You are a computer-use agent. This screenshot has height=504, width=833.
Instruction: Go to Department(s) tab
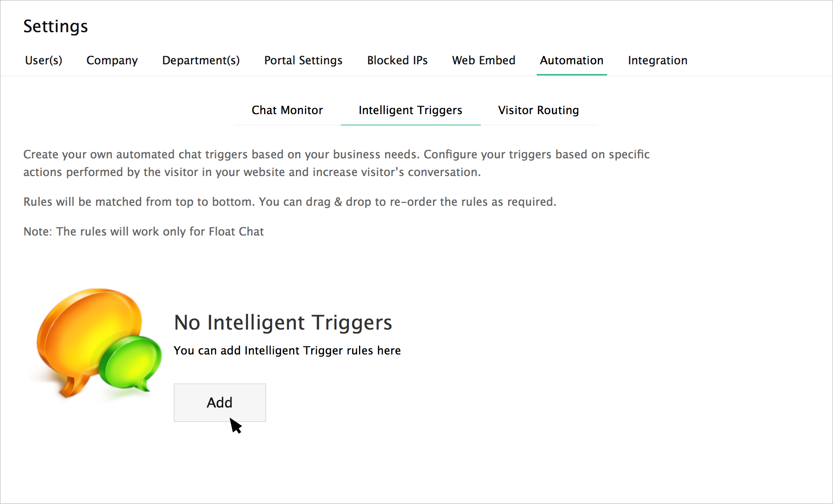click(x=201, y=60)
